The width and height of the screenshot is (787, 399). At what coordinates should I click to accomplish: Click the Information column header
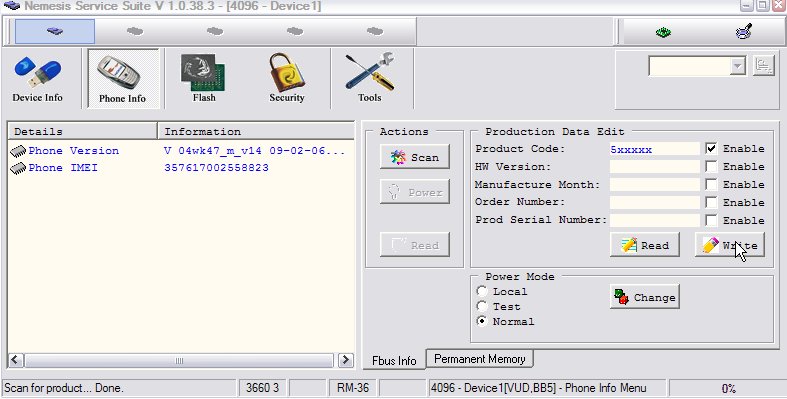coord(255,131)
